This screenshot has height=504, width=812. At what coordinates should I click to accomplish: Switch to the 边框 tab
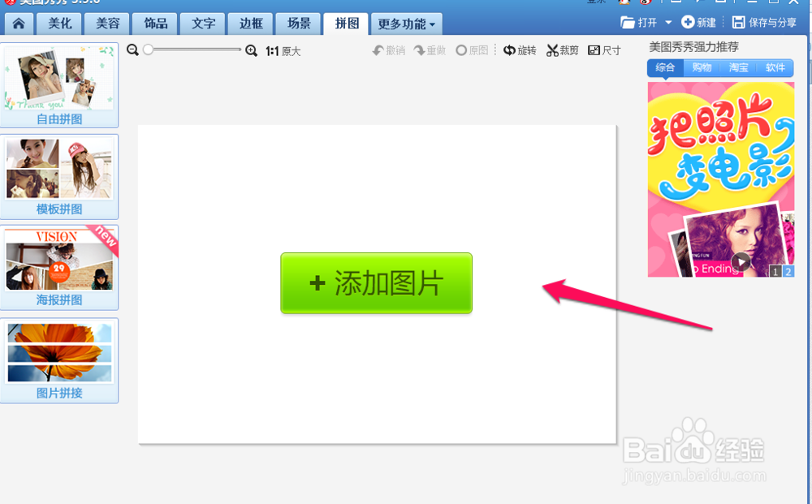click(250, 24)
